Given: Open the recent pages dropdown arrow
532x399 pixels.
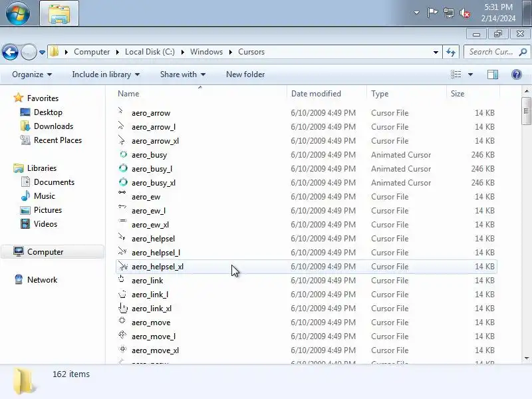Looking at the screenshot, I should point(42,53).
